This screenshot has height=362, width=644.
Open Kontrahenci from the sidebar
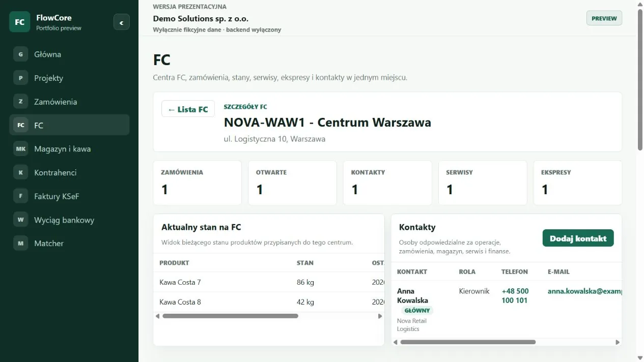point(69,172)
